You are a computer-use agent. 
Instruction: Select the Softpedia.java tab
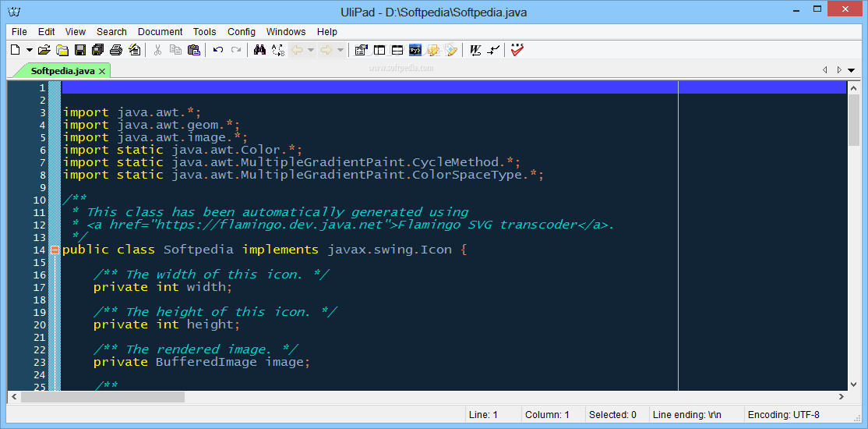click(x=62, y=70)
